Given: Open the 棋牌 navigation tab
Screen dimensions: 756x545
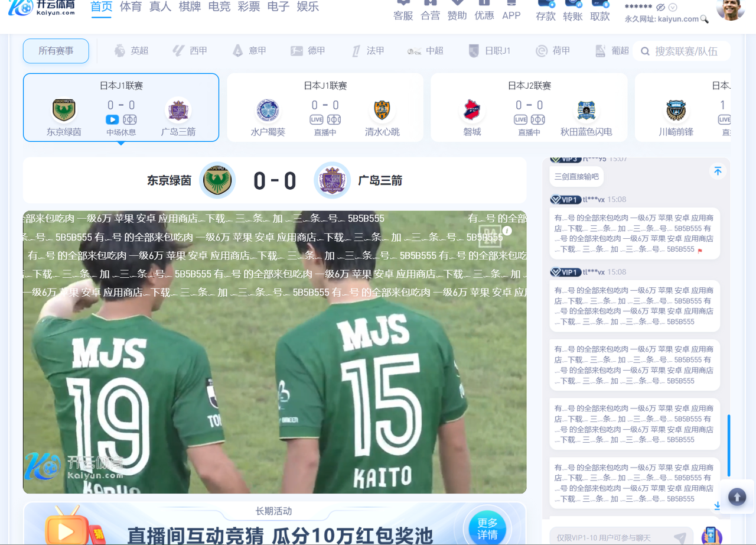Looking at the screenshot, I should point(190,7).
